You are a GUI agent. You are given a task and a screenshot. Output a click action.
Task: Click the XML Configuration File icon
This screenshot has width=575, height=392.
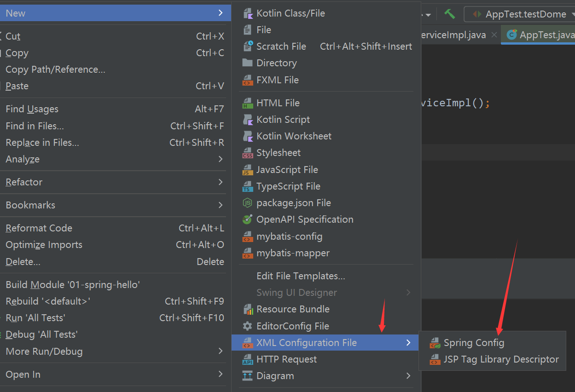[248, 343]
